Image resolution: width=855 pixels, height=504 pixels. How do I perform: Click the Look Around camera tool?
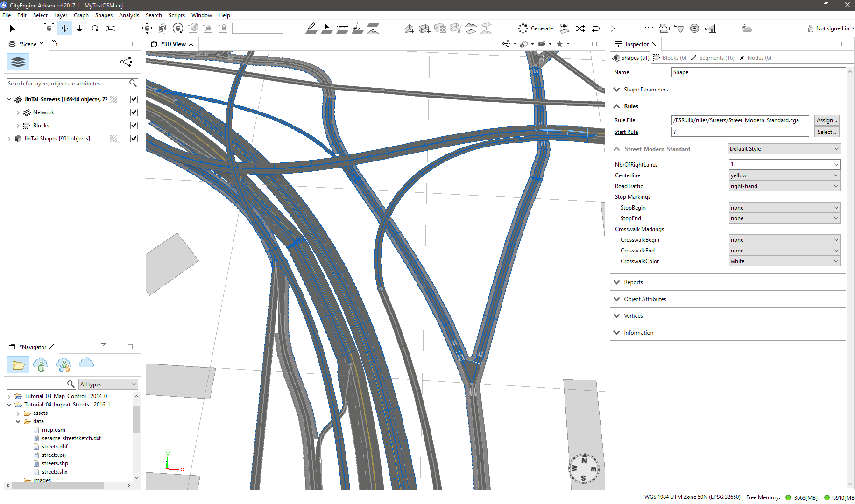pyautogui.click(x=111, y=28)
